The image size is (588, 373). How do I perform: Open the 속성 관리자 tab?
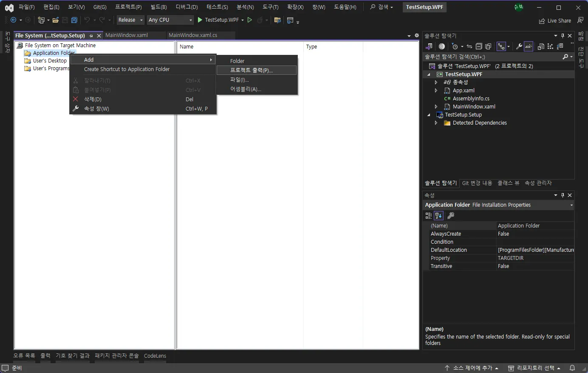click(x=538, y=183)
